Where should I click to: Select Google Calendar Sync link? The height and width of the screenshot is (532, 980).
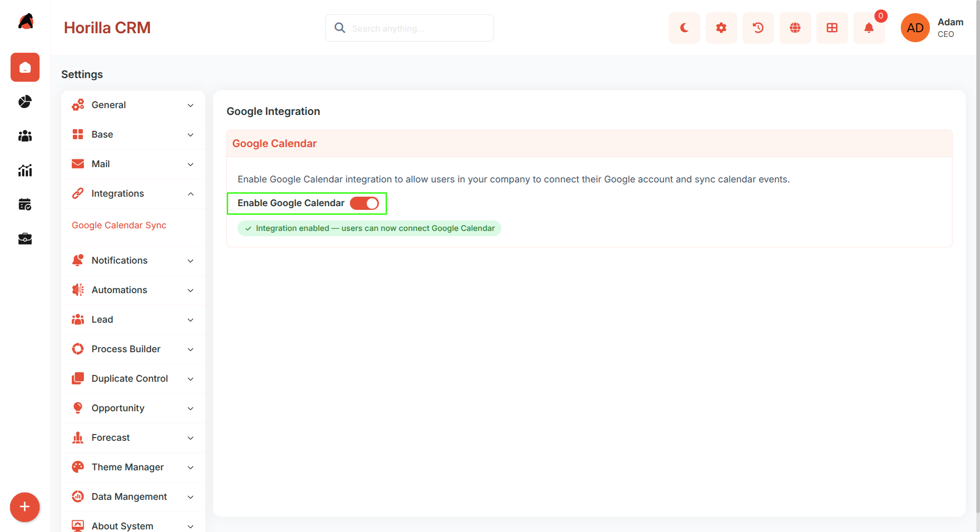point(119,225)
